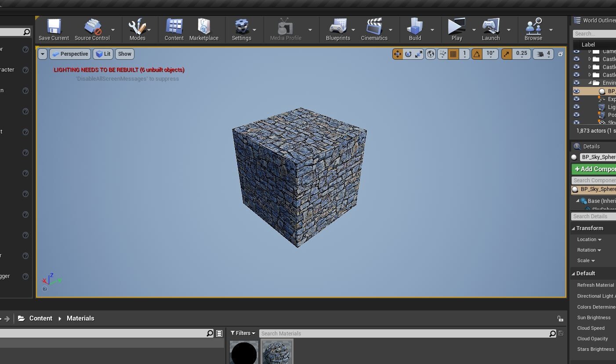Switch to the Perspective viewport mode
This screenshot has height=364, width=616.
click(70, 54)
